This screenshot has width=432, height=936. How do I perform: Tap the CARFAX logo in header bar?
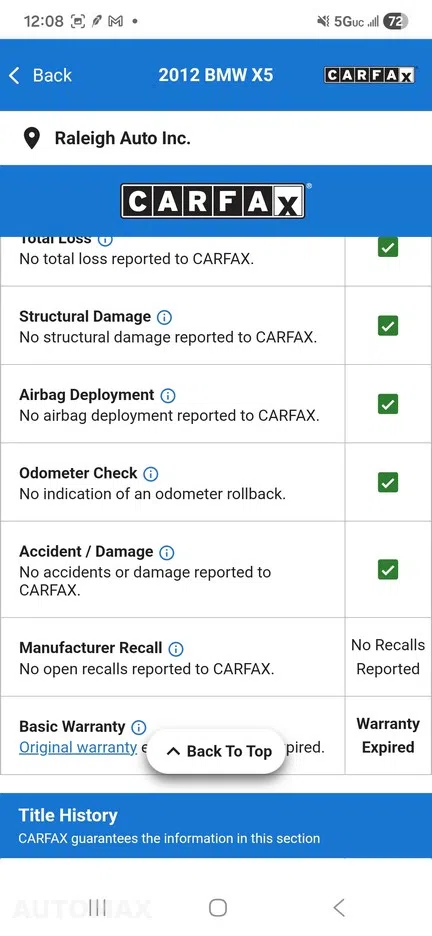pos(369,75)
